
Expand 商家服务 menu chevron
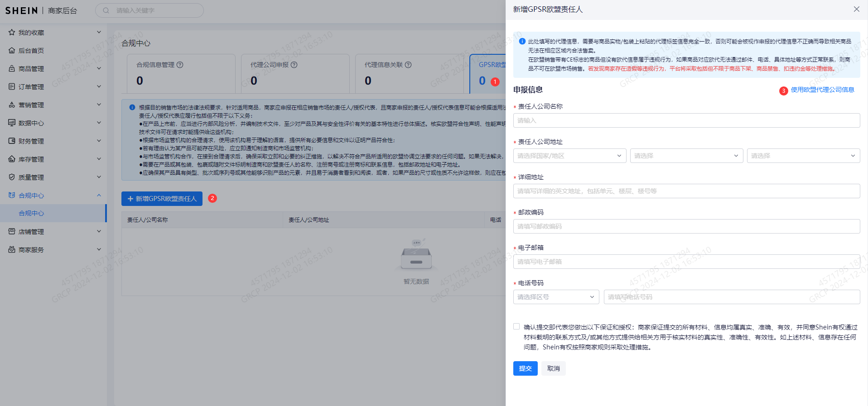coord(99,249)
